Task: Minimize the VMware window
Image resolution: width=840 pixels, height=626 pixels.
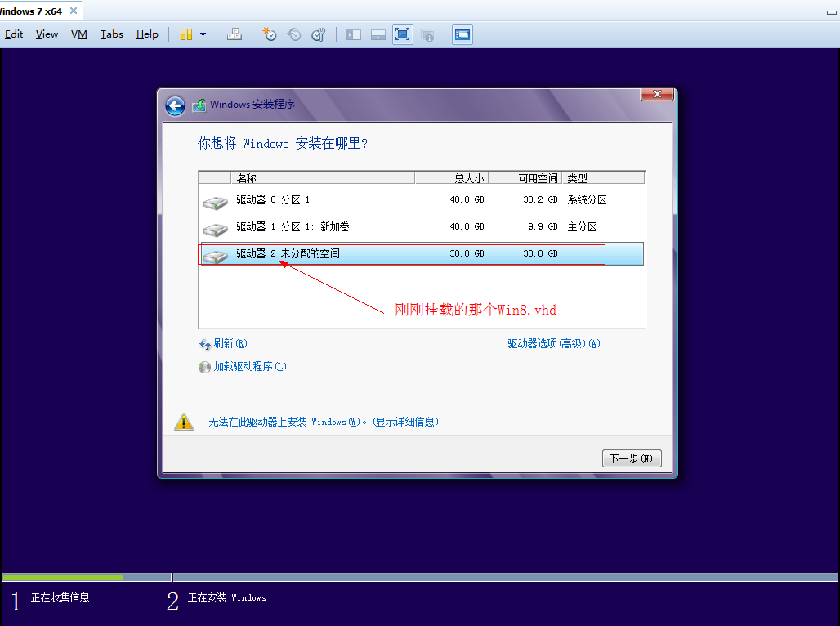Action: point(832,11)
